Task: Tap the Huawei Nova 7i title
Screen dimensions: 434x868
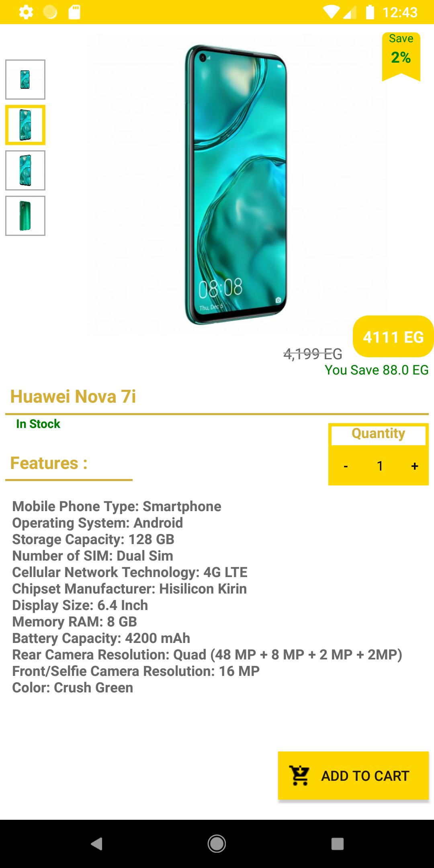Action: (x=73, y=396)
